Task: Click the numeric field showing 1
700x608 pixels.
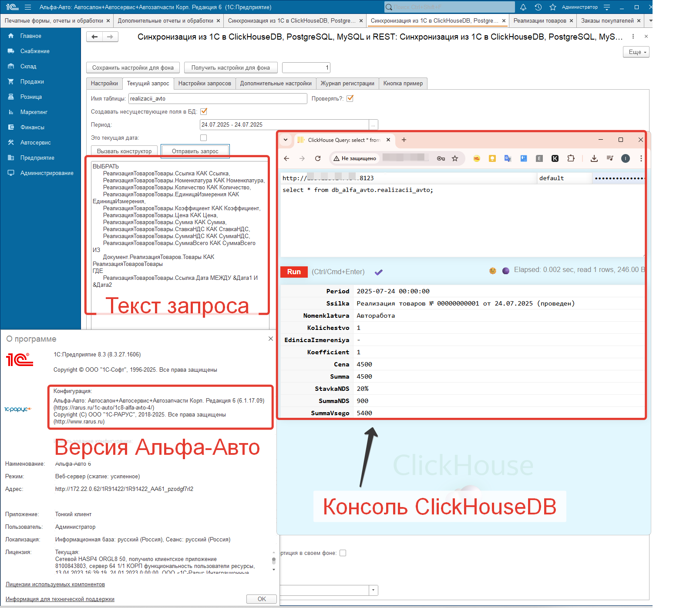Action: click(306, 67)
